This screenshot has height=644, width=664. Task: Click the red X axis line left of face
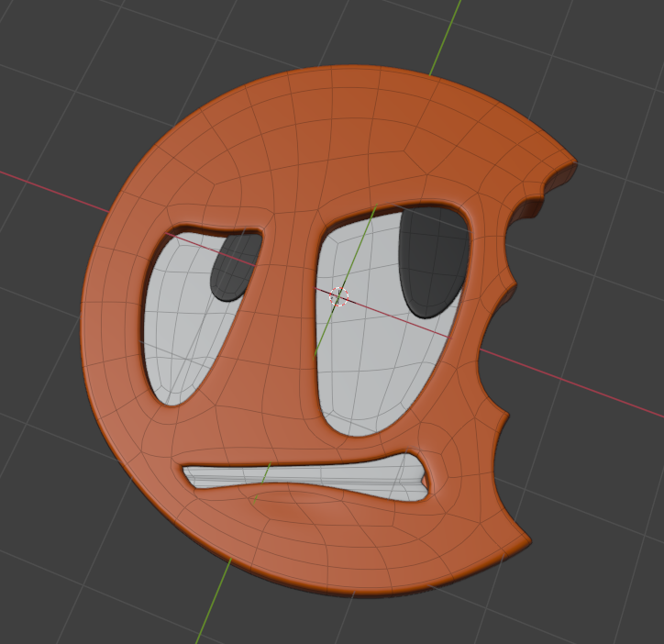coord(53,191)
